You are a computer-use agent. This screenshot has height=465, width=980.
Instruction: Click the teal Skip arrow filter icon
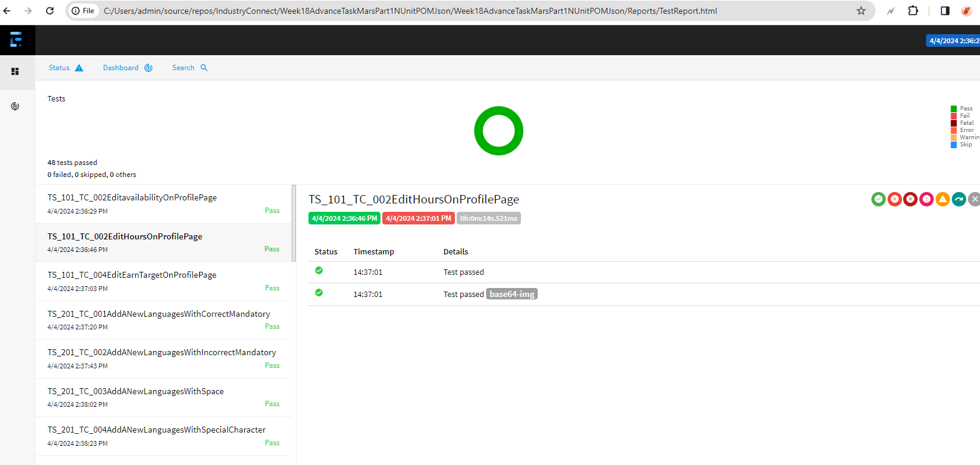[959, 199]
